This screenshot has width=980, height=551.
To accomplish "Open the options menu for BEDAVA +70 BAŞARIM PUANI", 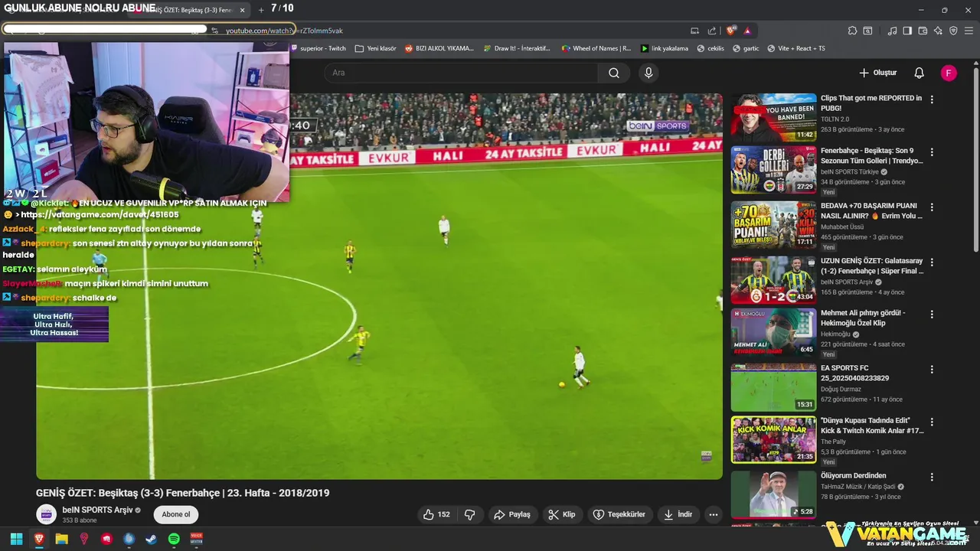I will pyautogui.click(x=932, y=207).
